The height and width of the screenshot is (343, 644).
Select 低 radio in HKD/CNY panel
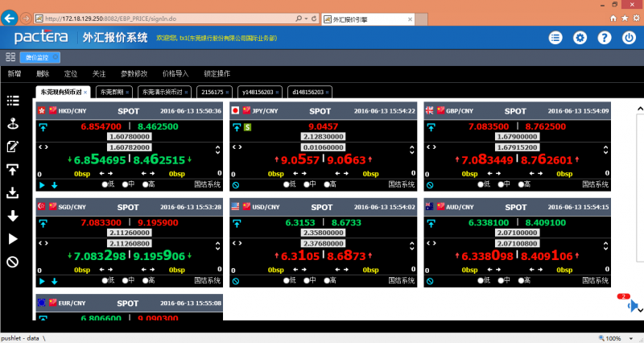click(x=105, y=184)
